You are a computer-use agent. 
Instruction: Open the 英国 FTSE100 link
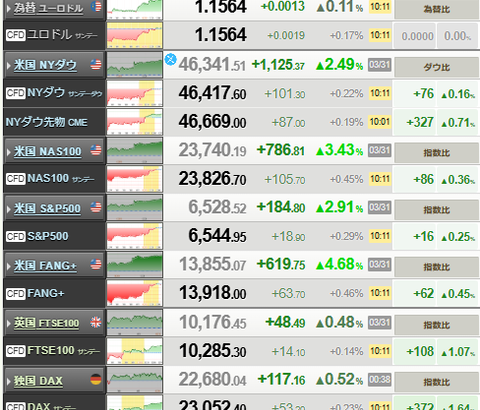coord(46,323)
